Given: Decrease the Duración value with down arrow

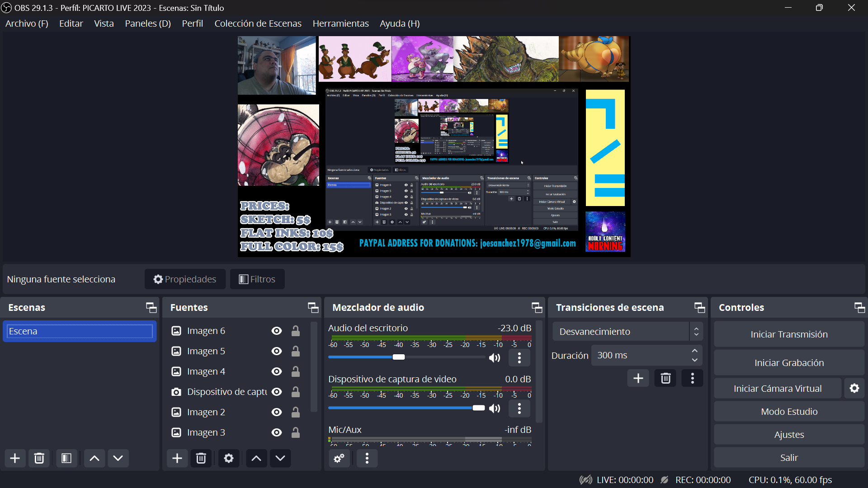Looking at the screenshot, I should coord(695,360).
